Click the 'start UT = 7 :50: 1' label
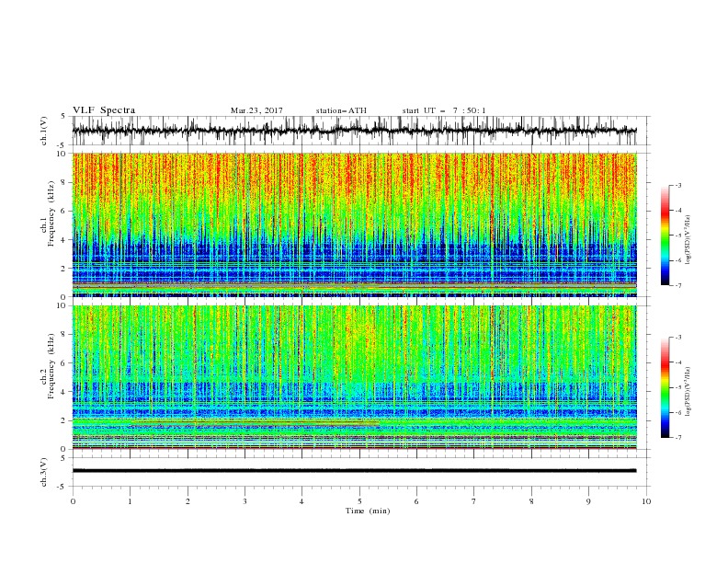Screen dimensions: 728x563 pos(444,110)
